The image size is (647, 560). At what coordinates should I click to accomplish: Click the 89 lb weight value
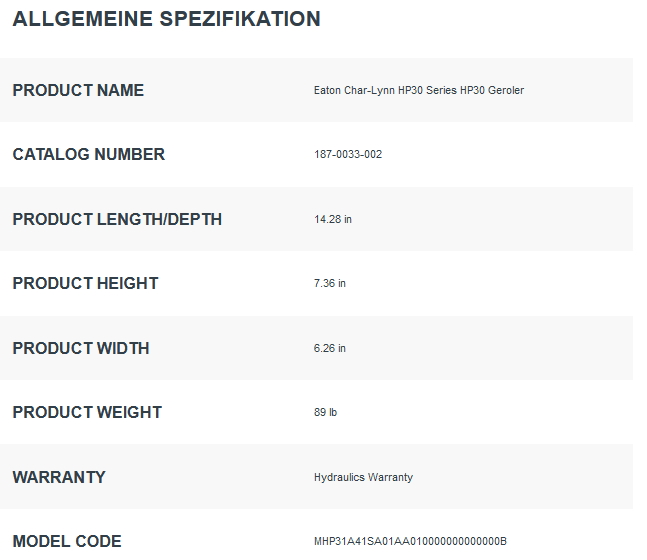click(x=325, y=412)
